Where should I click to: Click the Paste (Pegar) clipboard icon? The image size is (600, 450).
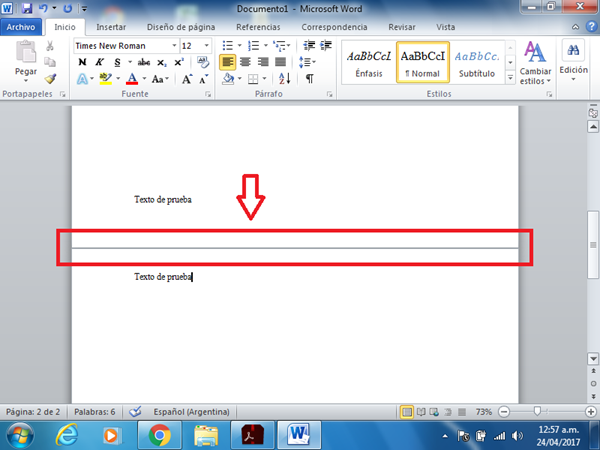coord(26,52)
